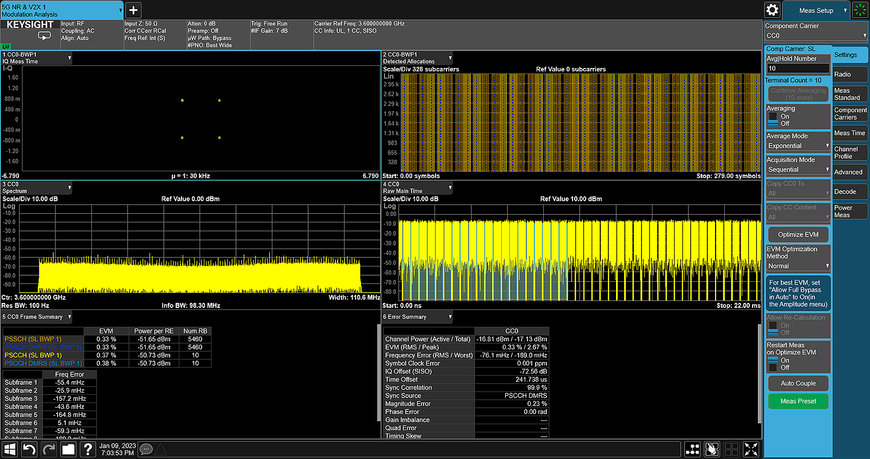Open the Spectrum trace selector
Screen dimensions: 870x459
(37, 187)
